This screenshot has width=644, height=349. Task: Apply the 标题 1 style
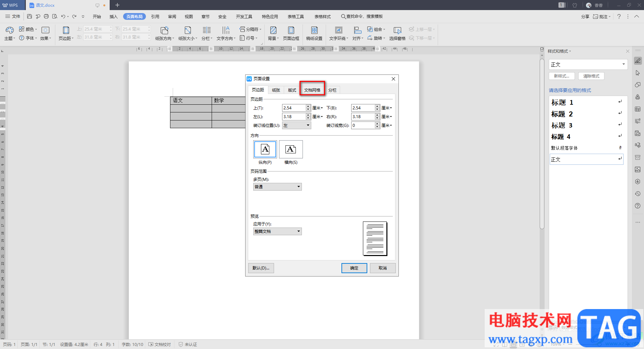tap(586, 102)
